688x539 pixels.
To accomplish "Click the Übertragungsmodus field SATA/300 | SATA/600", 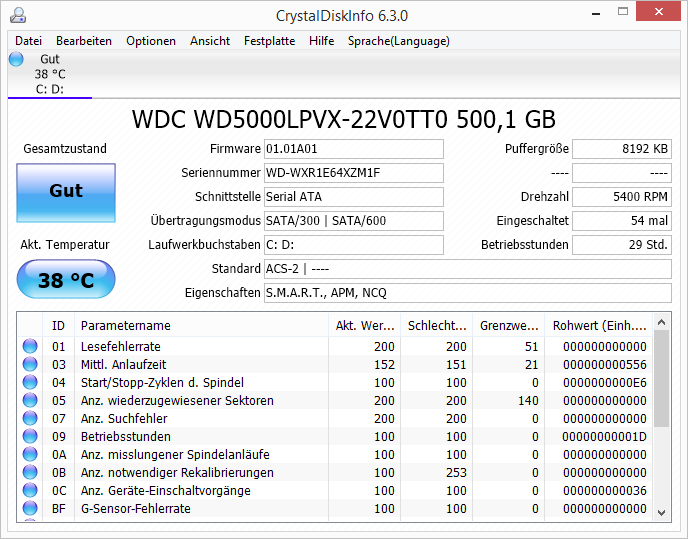I will (x=354, y=221).
